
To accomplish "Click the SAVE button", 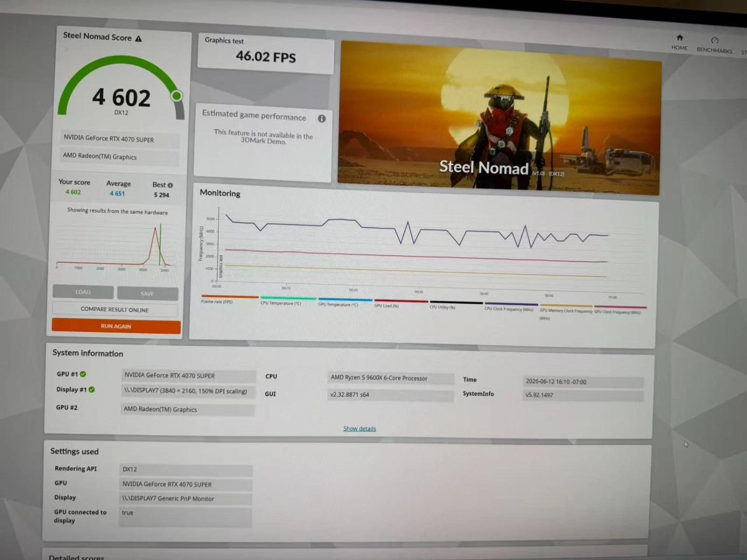I will tap(148, 294).
